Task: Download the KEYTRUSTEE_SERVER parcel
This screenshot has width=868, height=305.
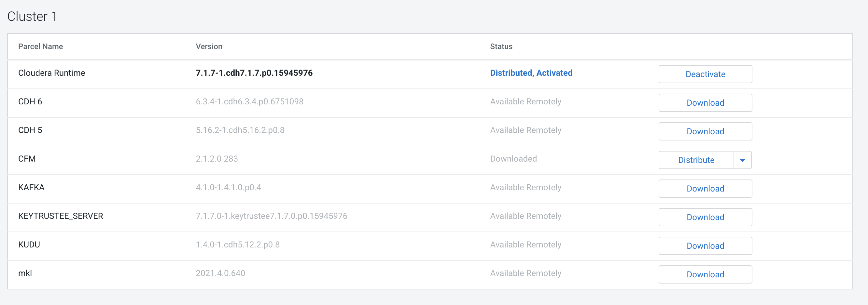Action: click(x=705, y=217)
